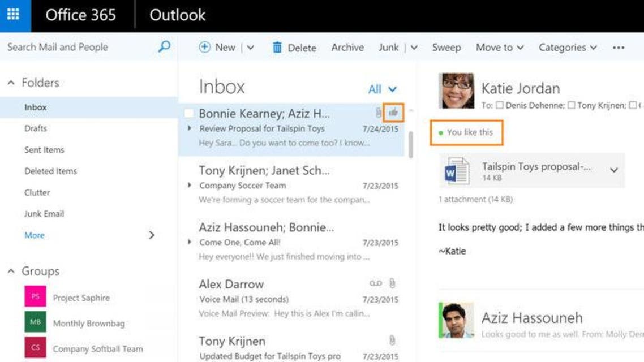Select the Inbox folder

tap(89, 107)
